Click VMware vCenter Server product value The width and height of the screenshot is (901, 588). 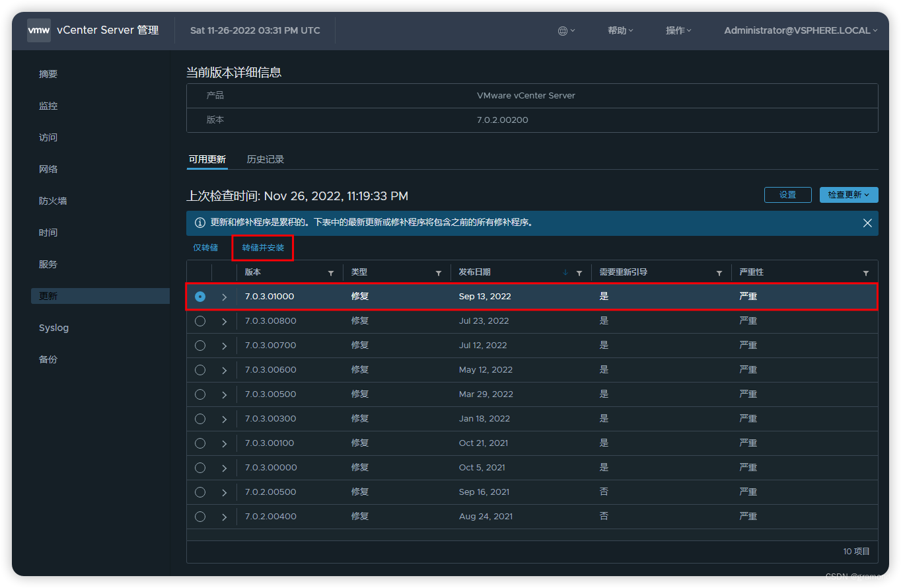click(526, 96)
